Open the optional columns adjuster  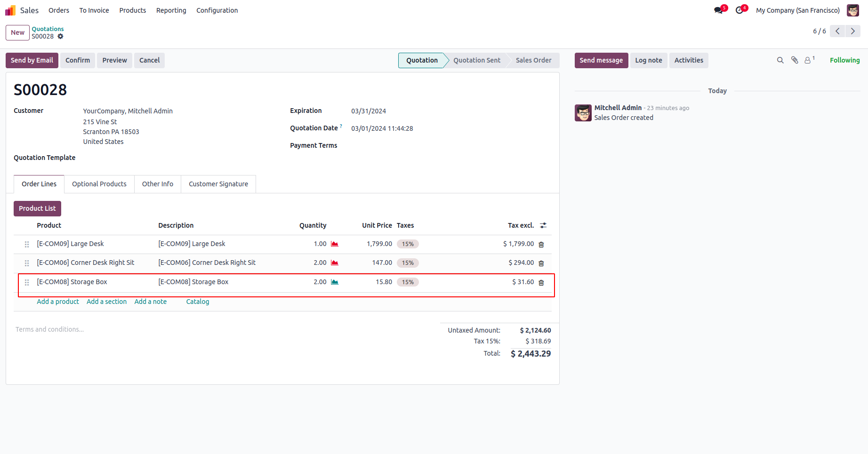[543, 226]
